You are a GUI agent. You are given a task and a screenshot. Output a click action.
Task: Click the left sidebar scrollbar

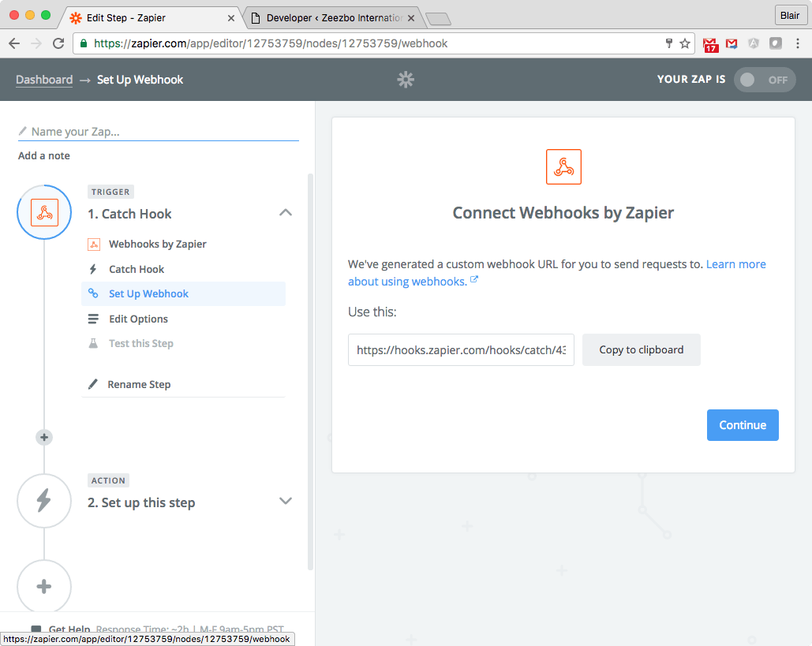pos(311,372)
